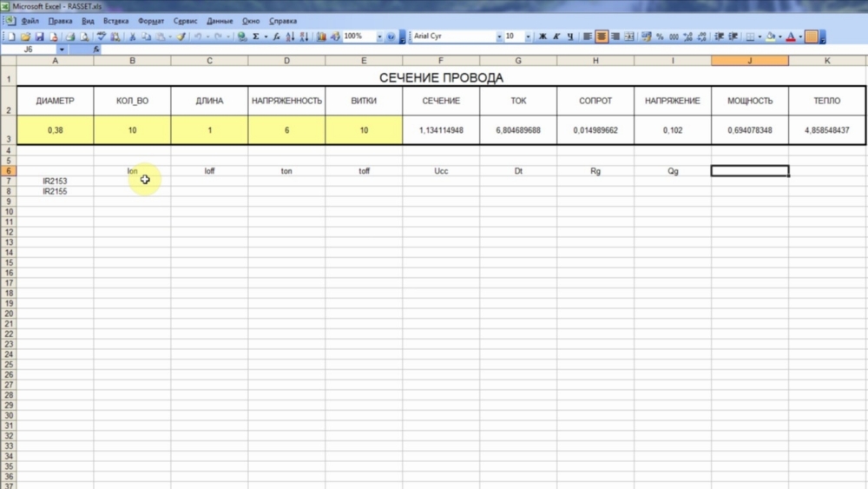Open the zoom percentage dropdown
Image resolution: width=868 pixels, height=489 pixels.
(379, 36)
